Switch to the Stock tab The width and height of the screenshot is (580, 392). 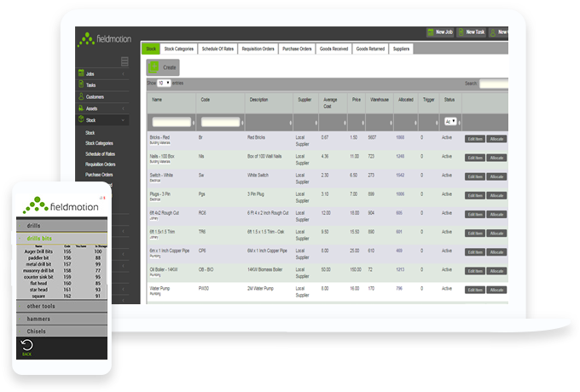151,49
